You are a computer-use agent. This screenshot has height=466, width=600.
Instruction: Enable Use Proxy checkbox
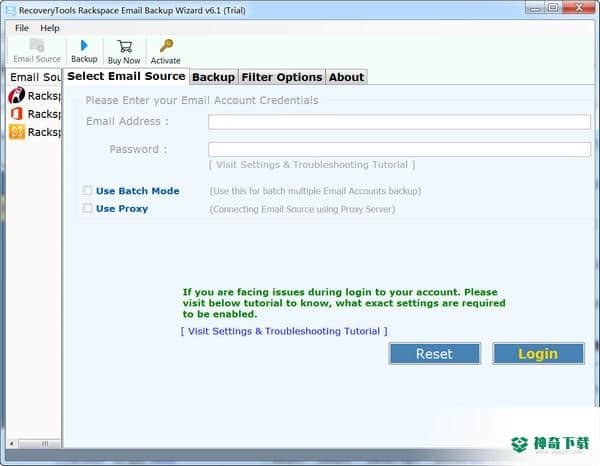coord(88,208)
